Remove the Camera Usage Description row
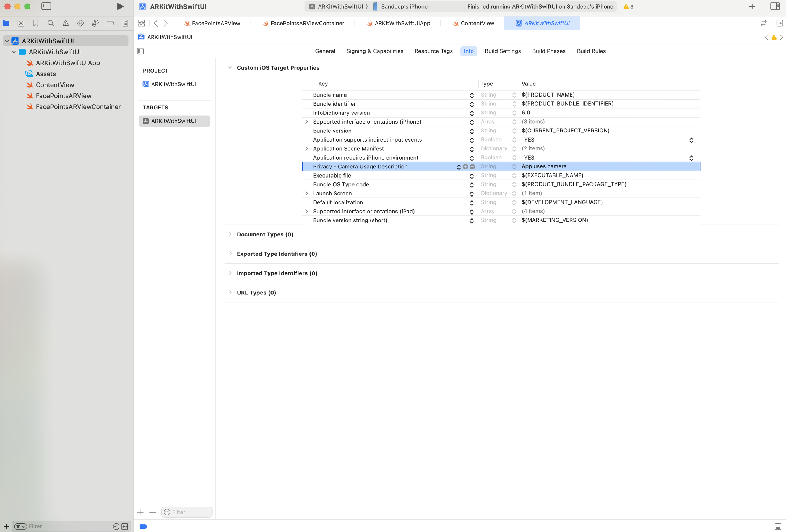The height and width of the screenshot is (532, 786). [x=472, y=167]
